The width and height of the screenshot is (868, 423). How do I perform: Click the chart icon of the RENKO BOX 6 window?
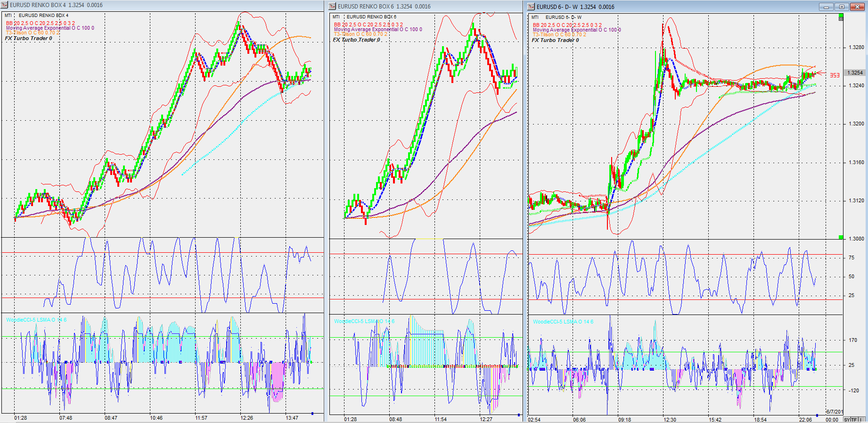[x=332, y=6]
